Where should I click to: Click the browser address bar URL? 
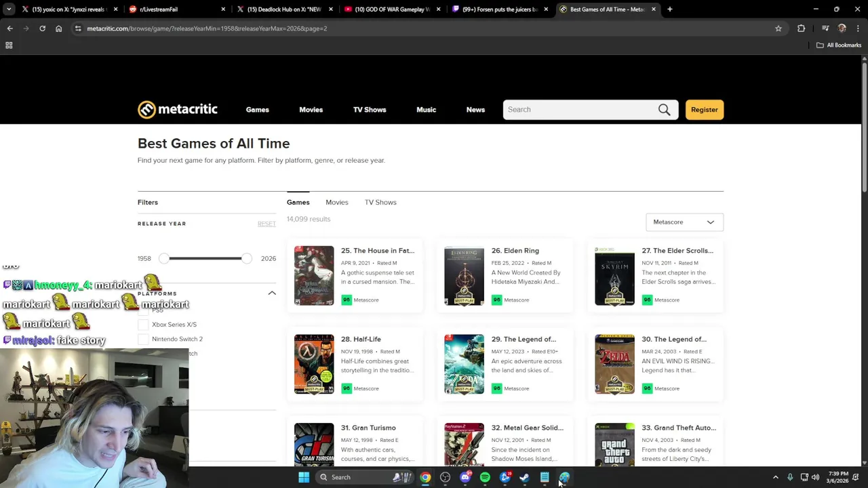coord(207,28)
